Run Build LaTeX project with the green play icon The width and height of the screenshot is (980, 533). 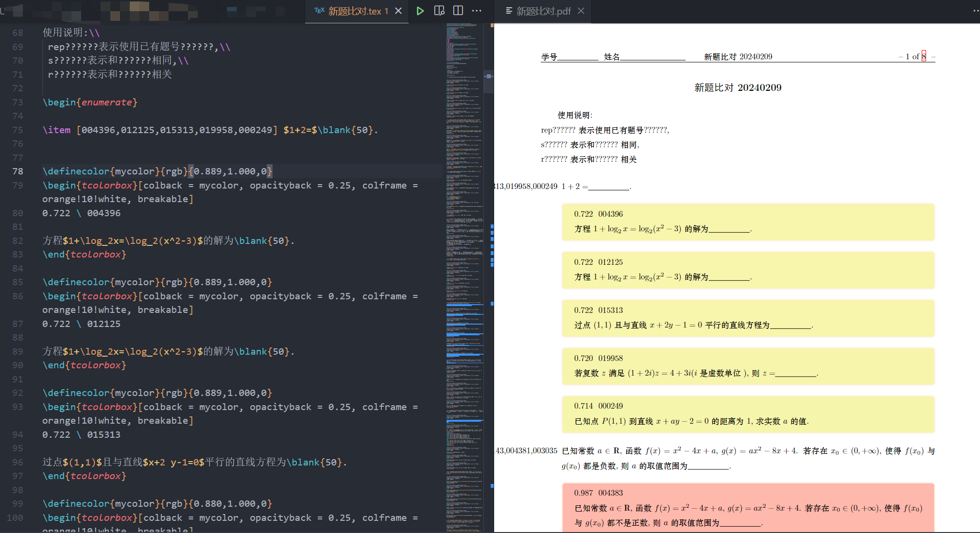tap(420, 11)
